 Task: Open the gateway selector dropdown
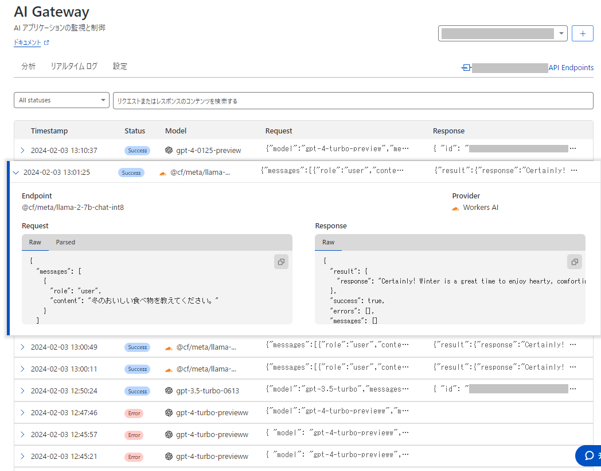502,34
